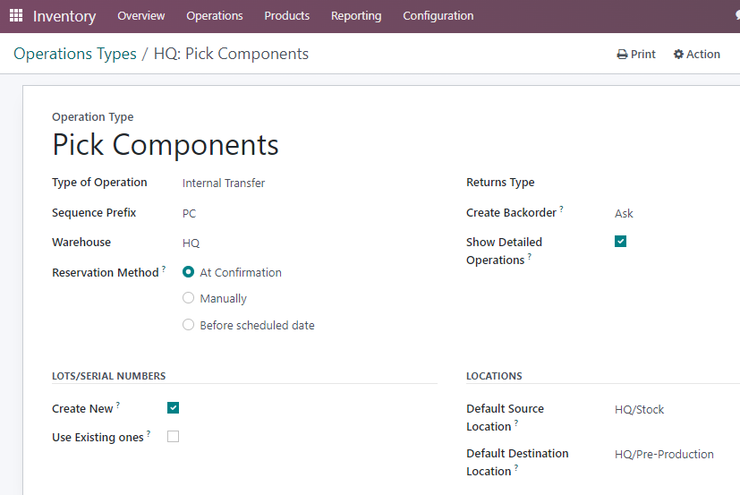Go back to Operations Types breadcrumb

[75, 54]
